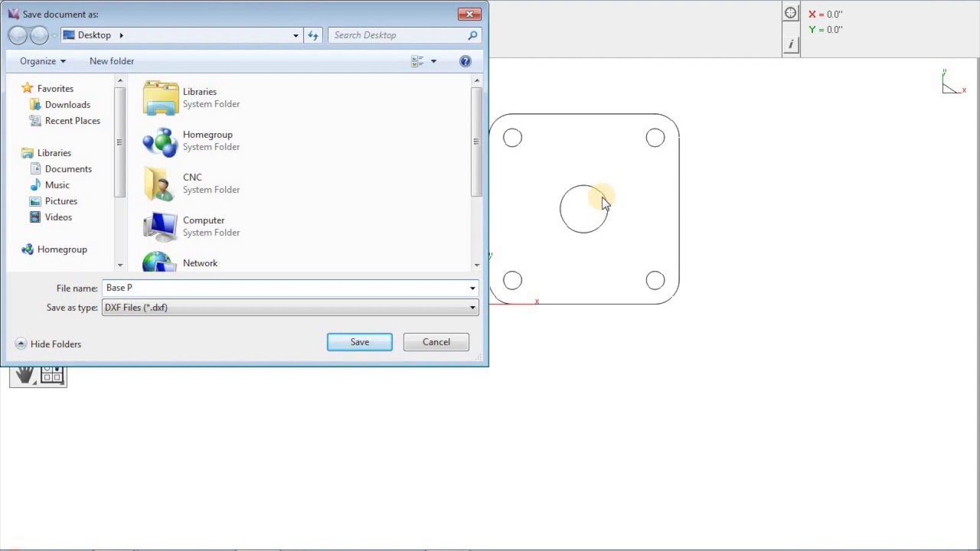Select the bottom-left corner hole in drawing
Image resolution: width=980 pixels, height=551 pixels.
[x=512, y=280]
